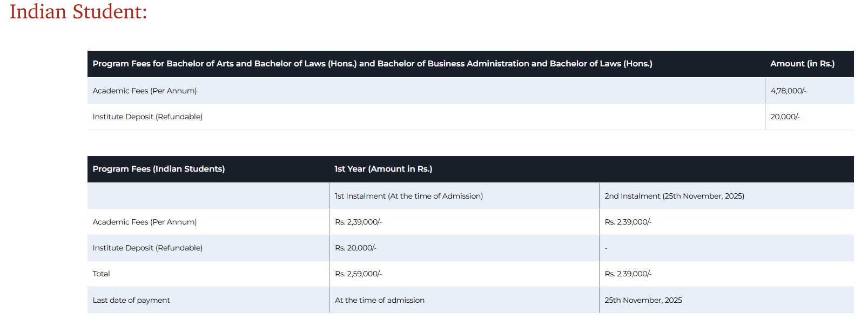Click "Academic Fees (Per Annum)" in the first table
Screen dimensions: 868x319
(145, 91)
